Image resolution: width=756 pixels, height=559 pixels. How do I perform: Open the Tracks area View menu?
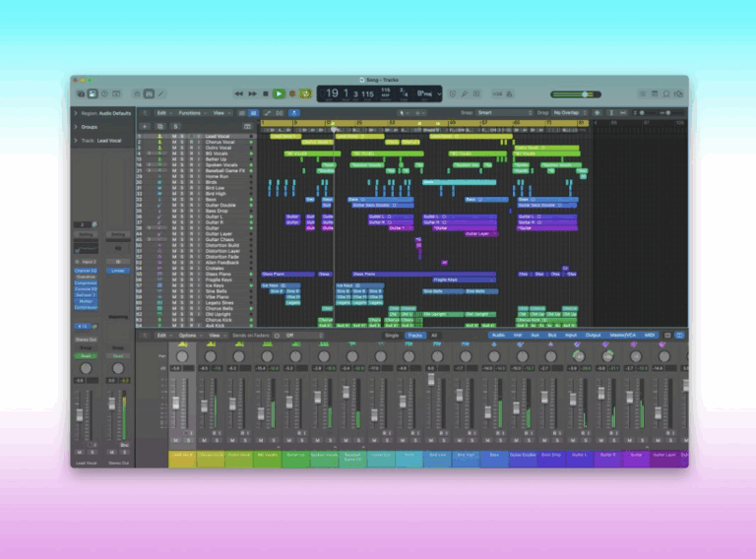[x=220, y=113]
